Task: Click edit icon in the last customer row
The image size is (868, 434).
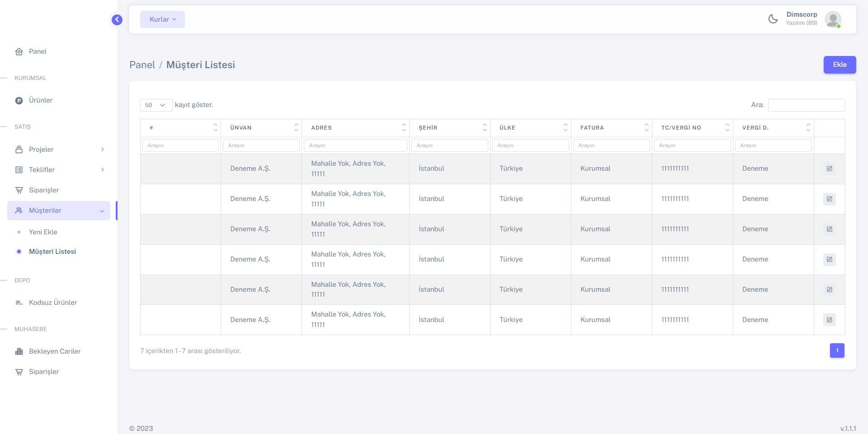Action: [829, 320]
